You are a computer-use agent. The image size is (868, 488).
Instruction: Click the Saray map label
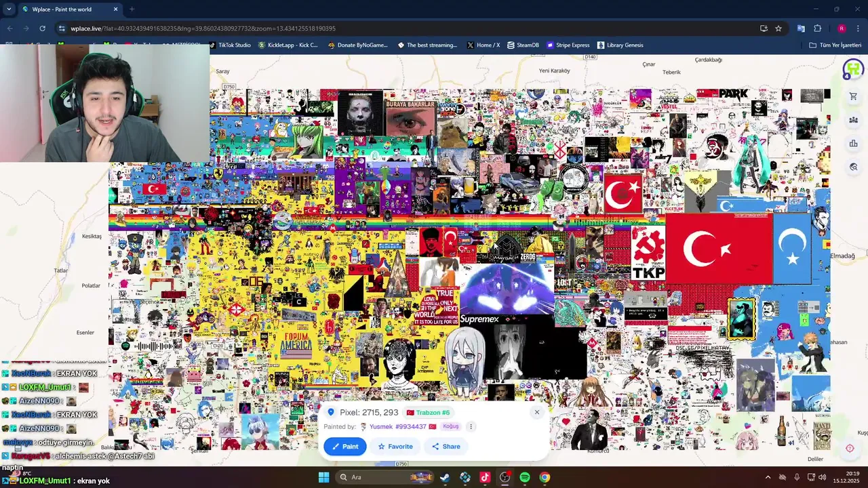click(222, 71)
